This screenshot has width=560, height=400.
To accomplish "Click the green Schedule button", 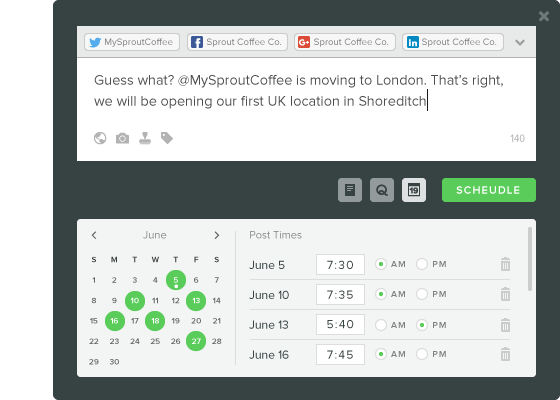I will 489,190.
